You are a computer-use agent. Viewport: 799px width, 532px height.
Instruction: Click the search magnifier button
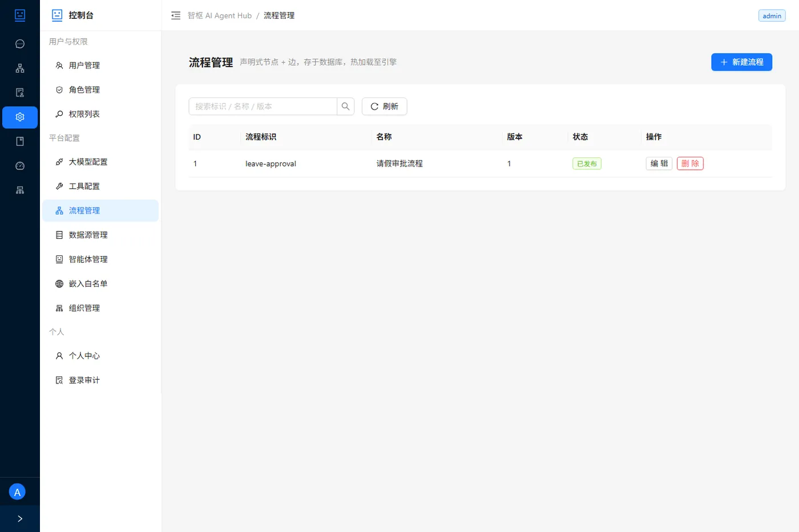345,106
